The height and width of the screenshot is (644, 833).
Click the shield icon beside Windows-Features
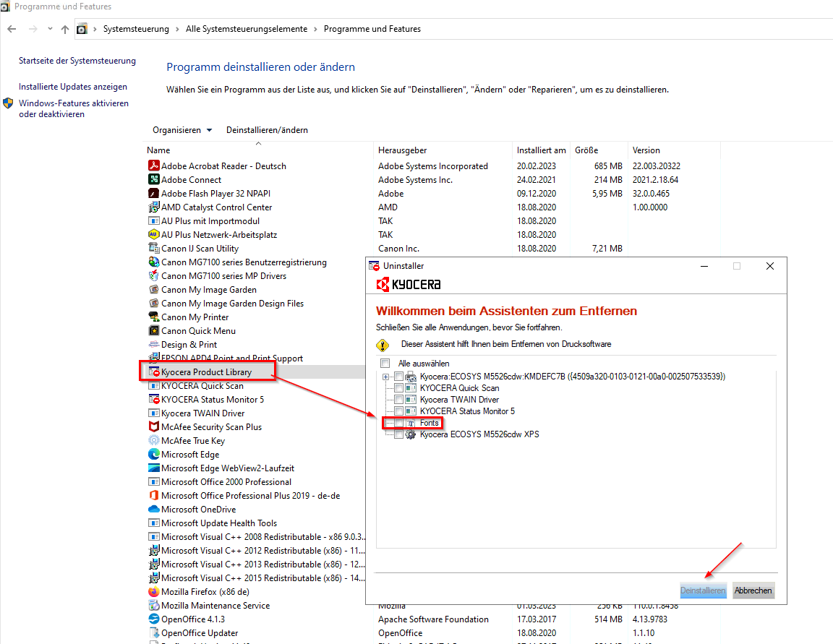[x=8, y=103]
